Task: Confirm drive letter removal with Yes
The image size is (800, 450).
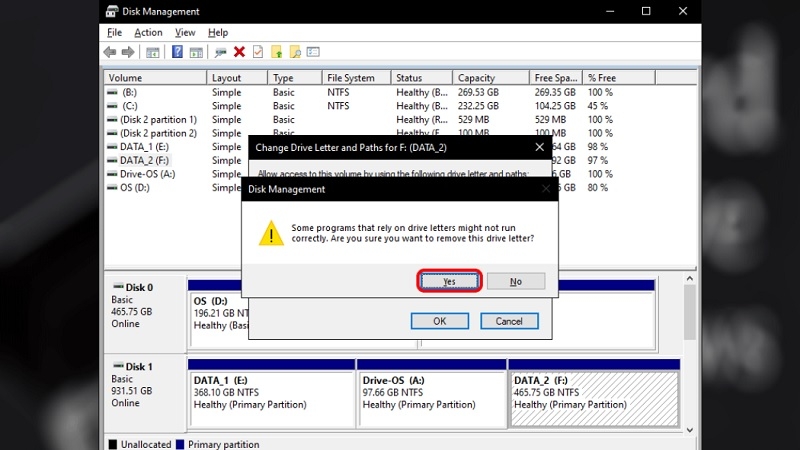Action: [x=449, y=281]
